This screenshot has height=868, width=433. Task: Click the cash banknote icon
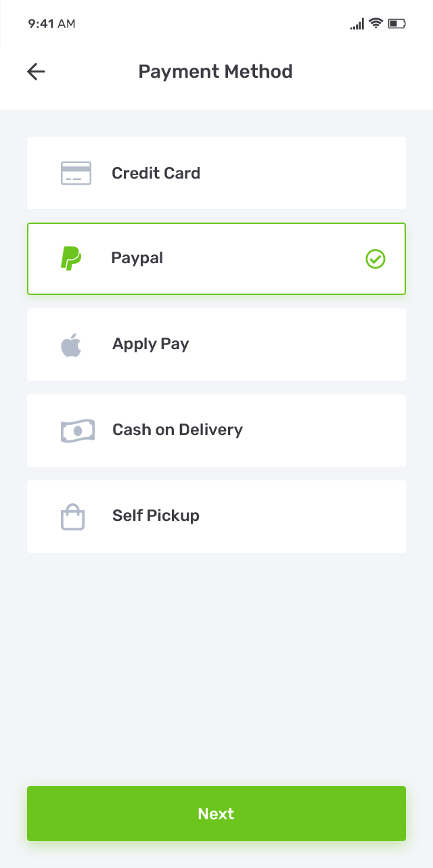(x=76, y=430)
